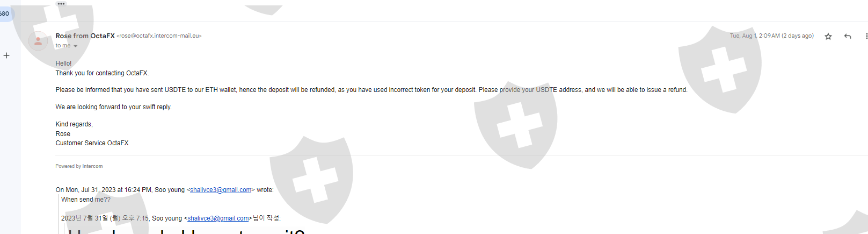Show trimmed content via top ellipsis
This screenshot has height=234, width=868.
[x=61, y=4]
